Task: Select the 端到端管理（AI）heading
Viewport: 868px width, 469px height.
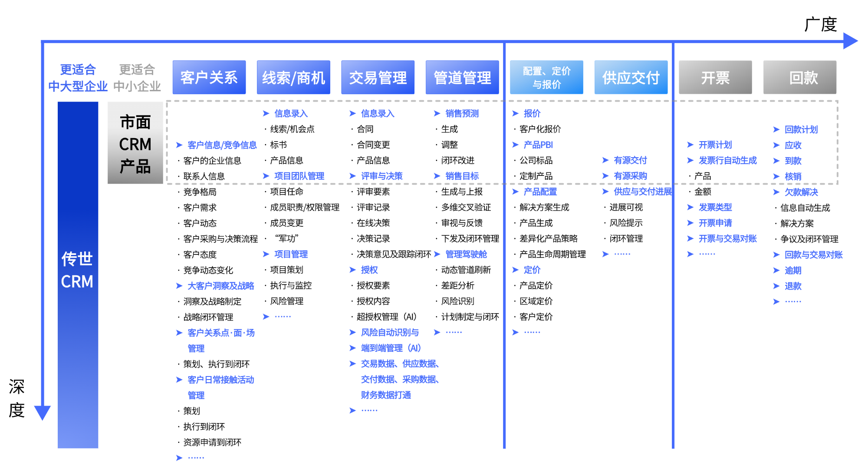Action: [x=391, y=348]
